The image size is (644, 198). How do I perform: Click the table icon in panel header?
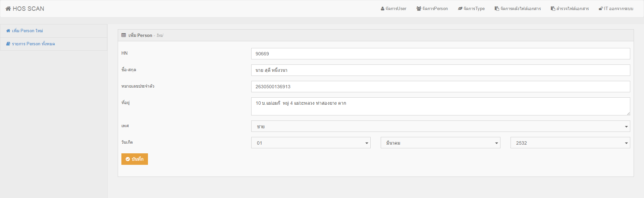click(124, 35)
